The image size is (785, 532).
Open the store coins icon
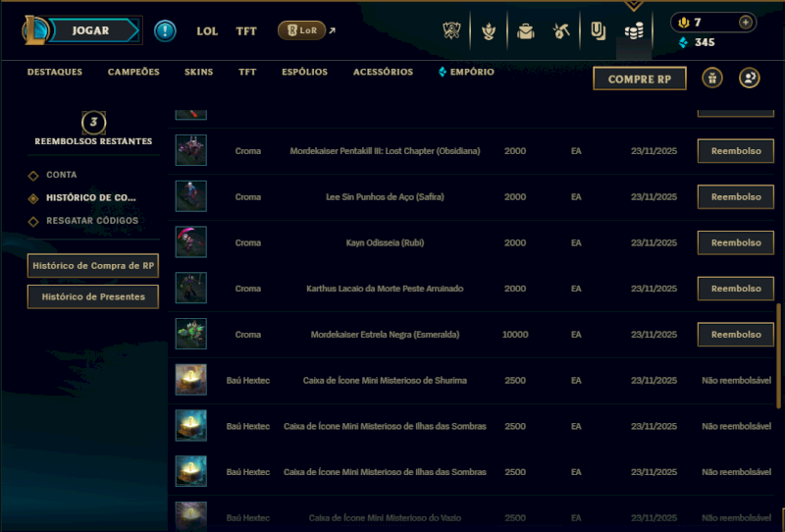[634, 31]
